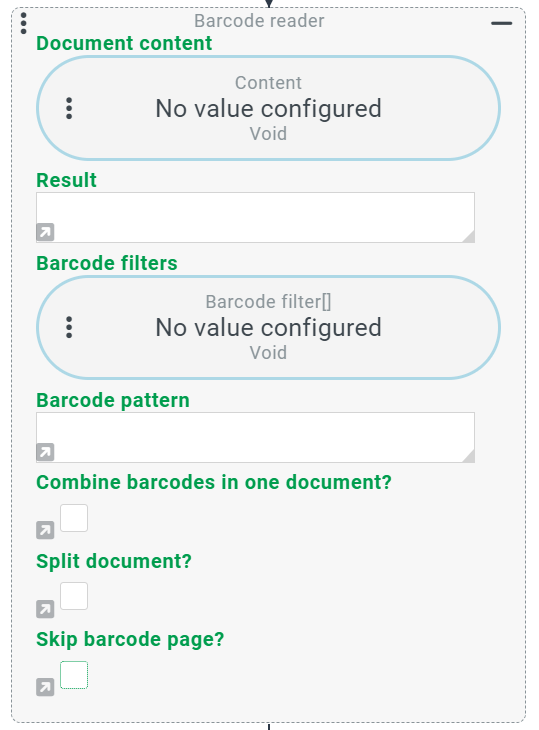
Task: Enable Combine barcodes in one document checkbox
Action: click(x=74, y=518)
